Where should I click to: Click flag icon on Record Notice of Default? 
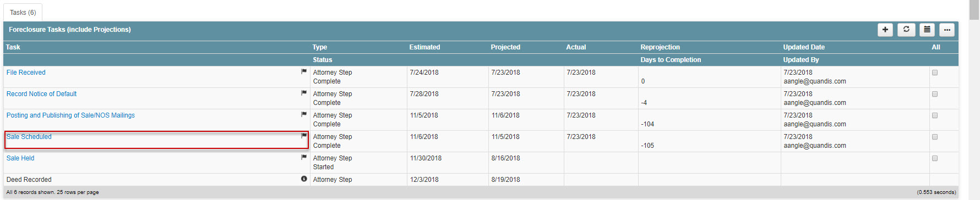[x=304, y=93]
